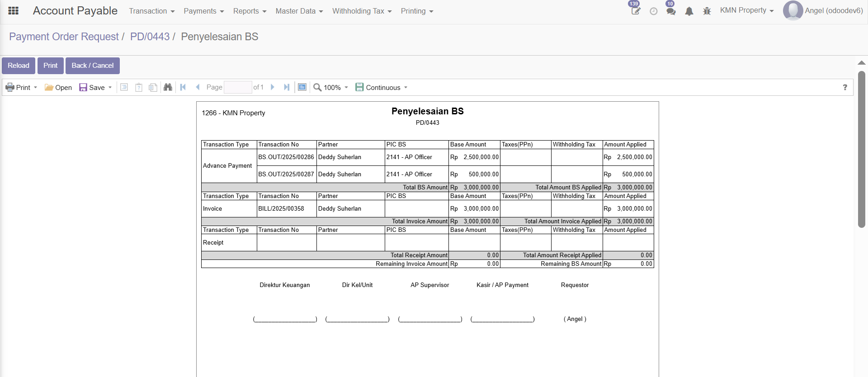This screenshot has width=868, height=377.
Task: Select invoice number BILL/2025/00358
Action: click(281, 209)
